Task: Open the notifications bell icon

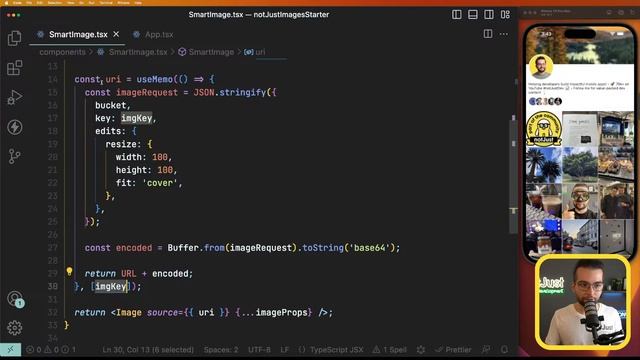Action: point(504,350)
